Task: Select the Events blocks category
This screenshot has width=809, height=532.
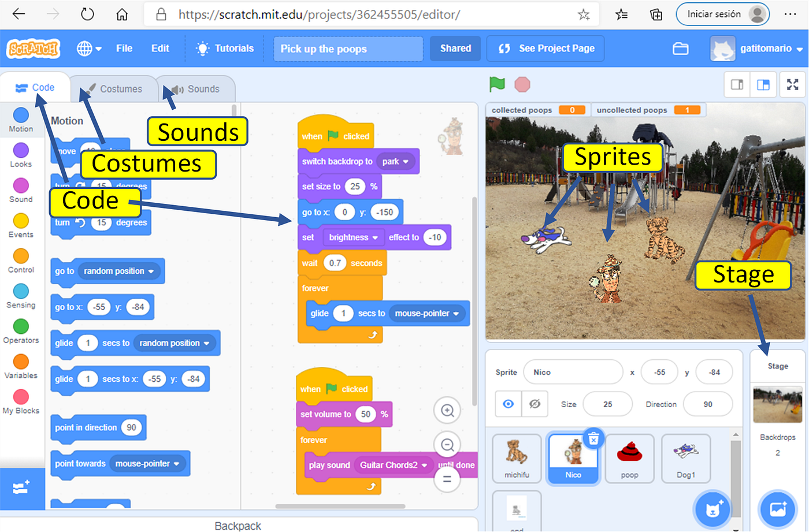Action: [x=21, y=225]
